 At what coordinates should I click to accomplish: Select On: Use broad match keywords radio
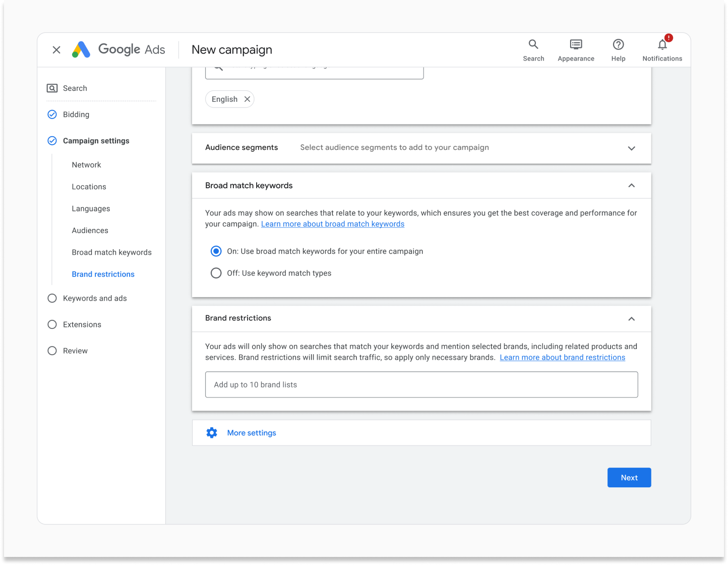point(216,251)
